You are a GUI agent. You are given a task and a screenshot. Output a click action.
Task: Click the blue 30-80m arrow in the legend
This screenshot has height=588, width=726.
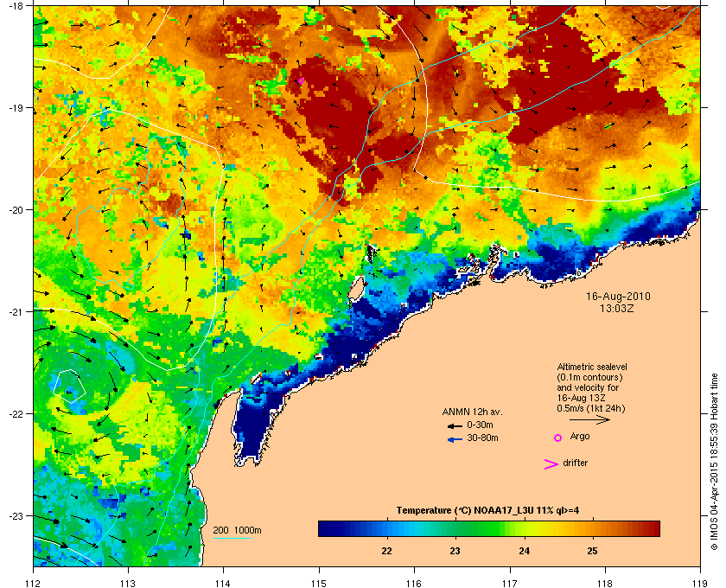click(x=455, y=439)
